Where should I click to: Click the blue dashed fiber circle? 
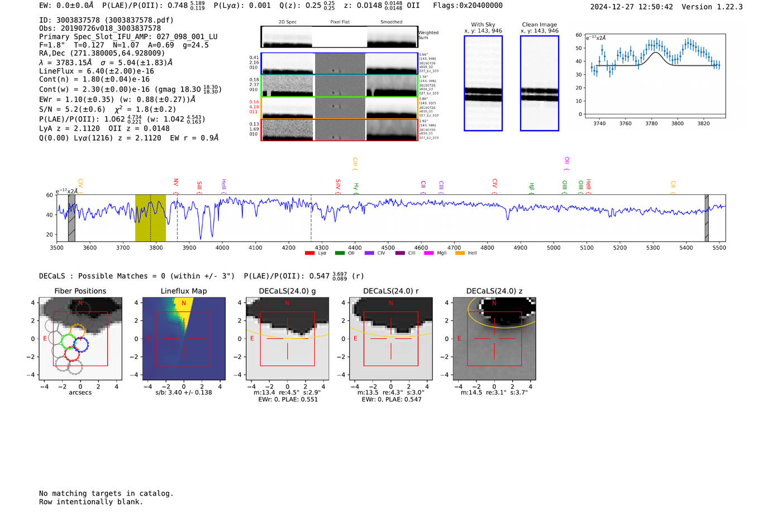80,344
